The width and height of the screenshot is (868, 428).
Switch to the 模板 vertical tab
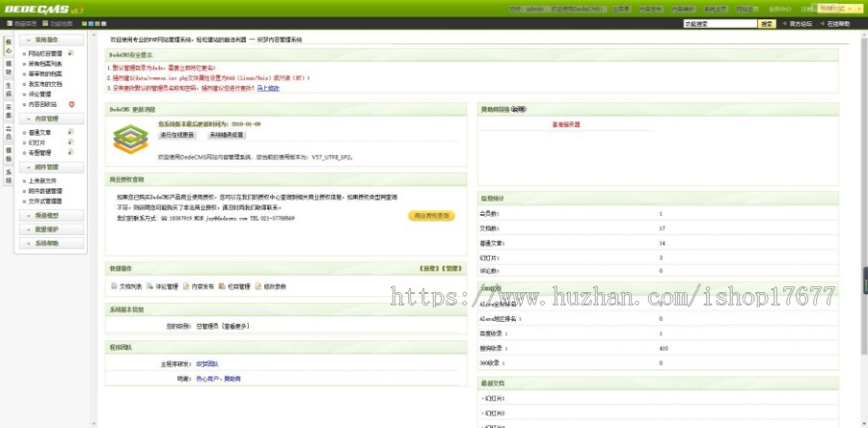[x=9, y=154]
